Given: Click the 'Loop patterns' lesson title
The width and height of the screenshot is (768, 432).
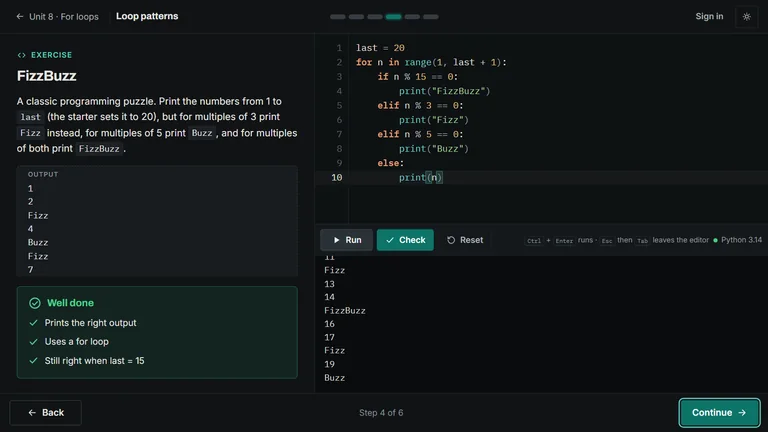Looking at the screenshot, I should point(147,16).
